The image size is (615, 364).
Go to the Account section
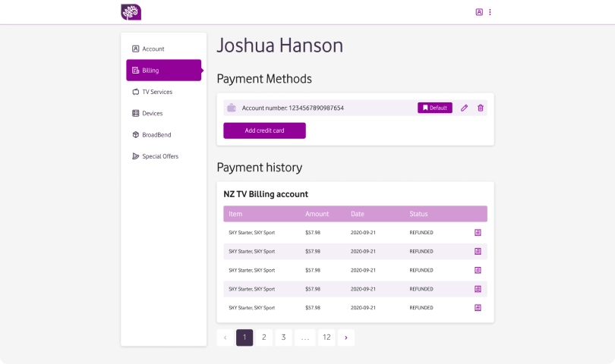153,49
